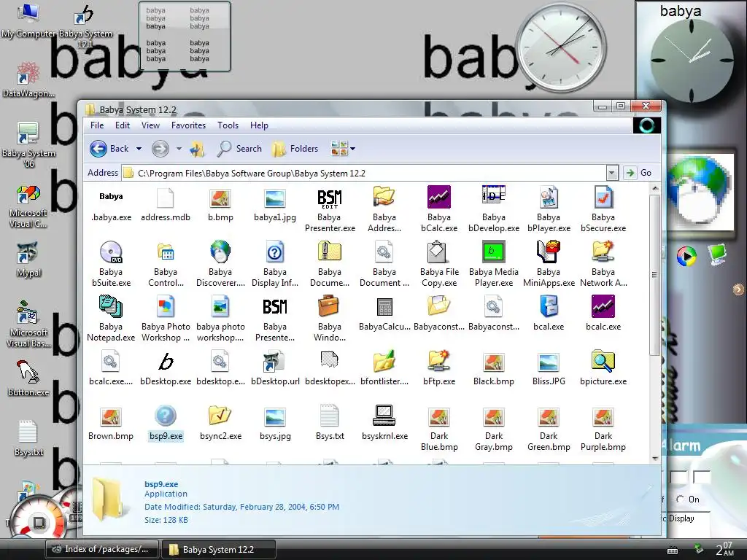The image size is (747, 560).
Task: Select Bliss.JPG image file
Action: [549, 363]
